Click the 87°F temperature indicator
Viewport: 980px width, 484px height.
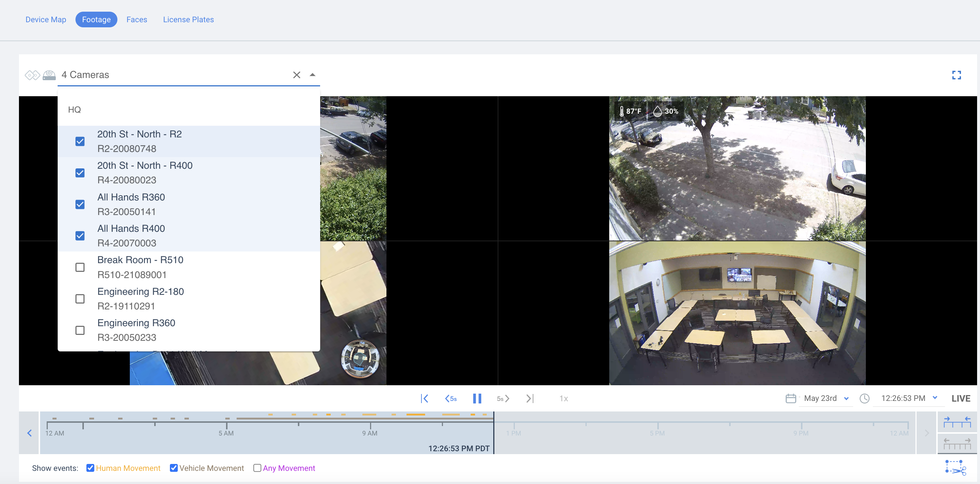pos(630,111)
